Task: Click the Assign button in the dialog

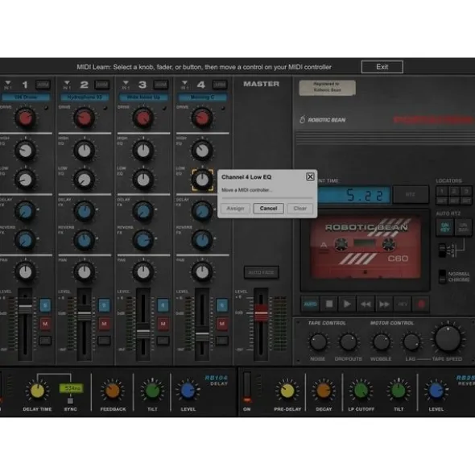Action: click(236, 209)
